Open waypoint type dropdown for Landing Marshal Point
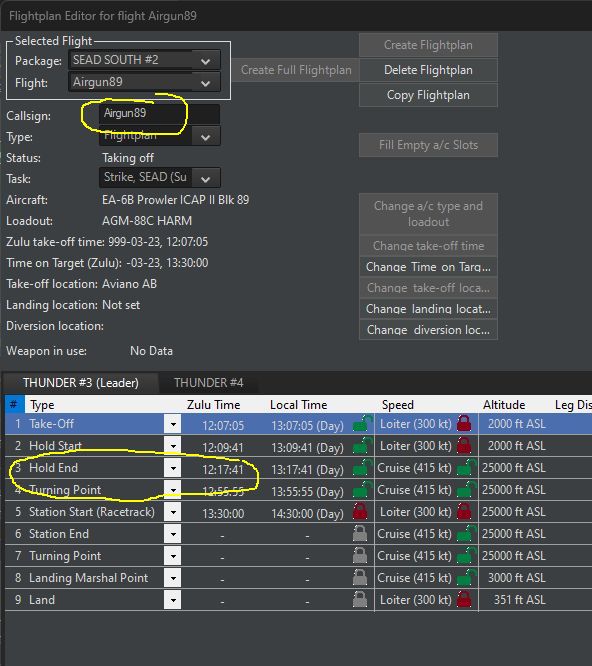 point(173,578)
